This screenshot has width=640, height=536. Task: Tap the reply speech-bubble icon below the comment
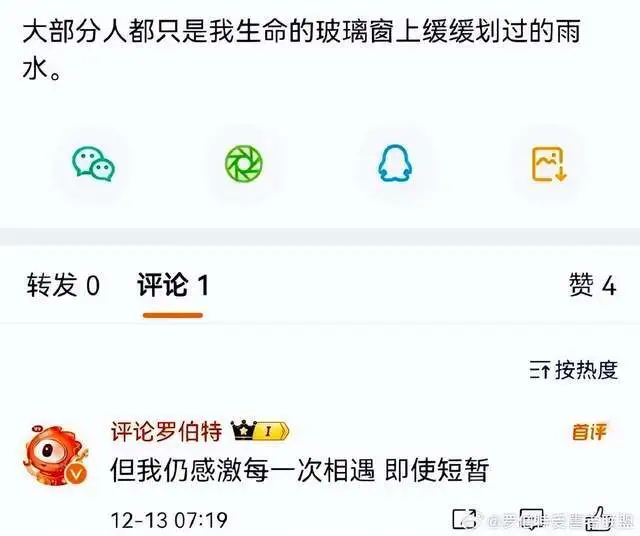[x=531, y=519]
